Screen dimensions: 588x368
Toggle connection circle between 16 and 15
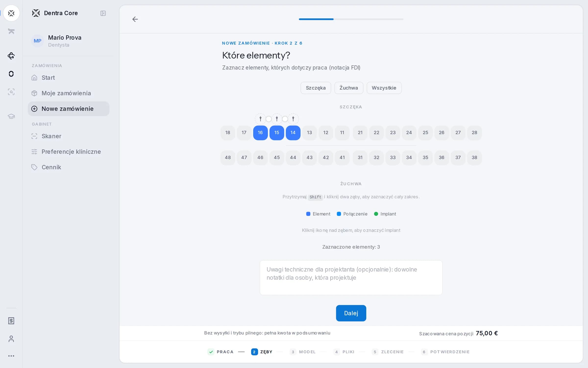coord(269,119)
